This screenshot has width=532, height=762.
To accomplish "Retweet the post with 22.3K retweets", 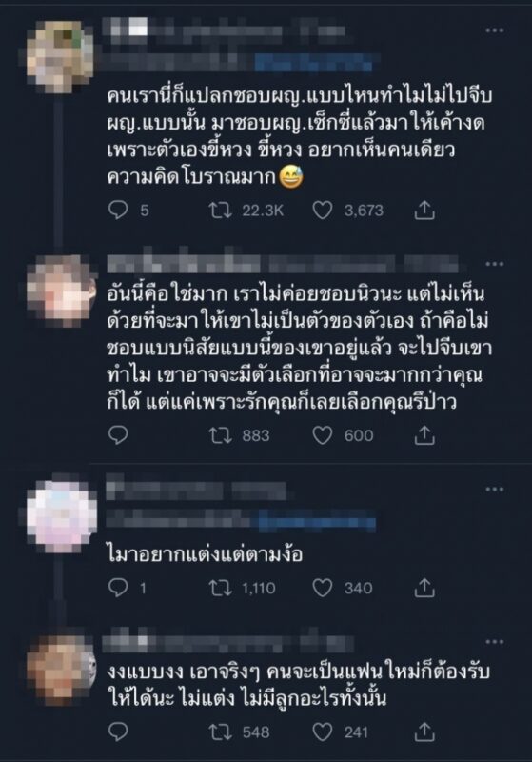I will (x=221, y=210).
